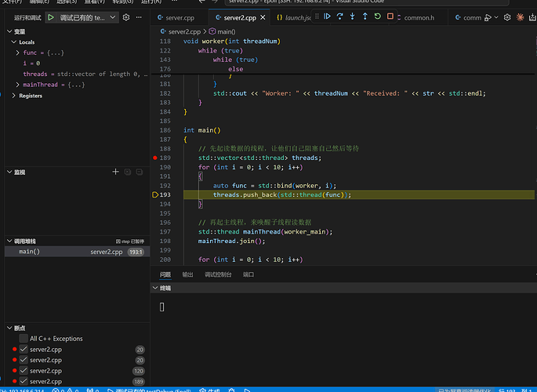537x392 pixels.
Task: Disable the server2.cpp breakpoint at line 120
Action: pyautogui.click(x=24, y=370)
